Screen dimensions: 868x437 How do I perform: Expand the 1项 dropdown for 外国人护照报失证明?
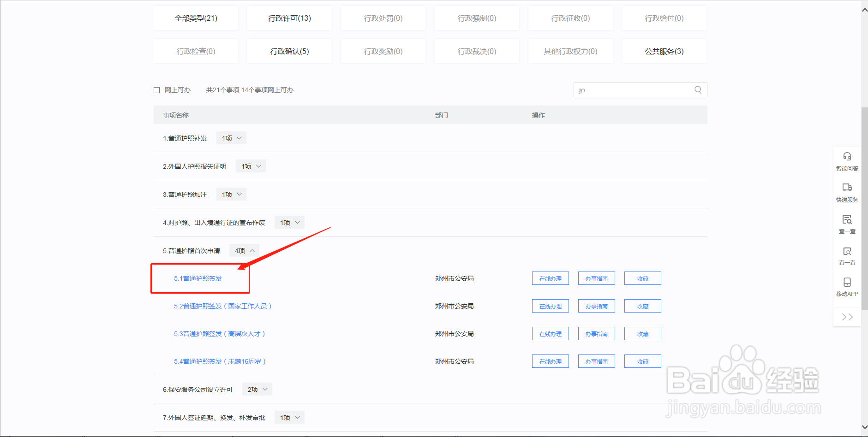point(251,165)
